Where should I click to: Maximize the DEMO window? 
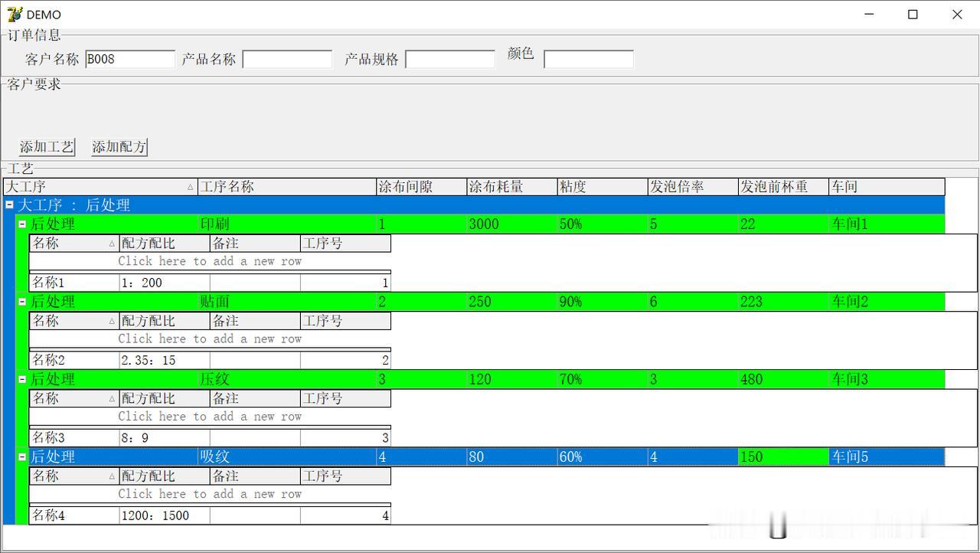coord(913,14)
